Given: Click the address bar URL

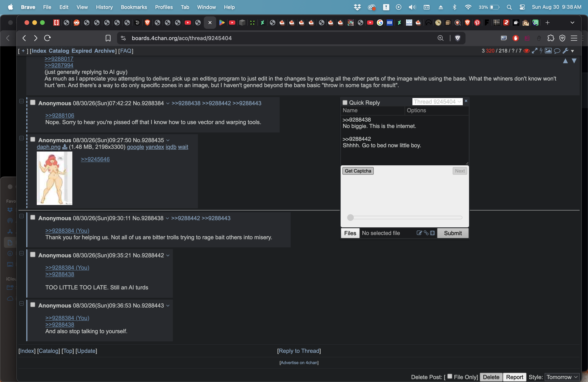Looking at the screenshot, I should tap(182, 38).
